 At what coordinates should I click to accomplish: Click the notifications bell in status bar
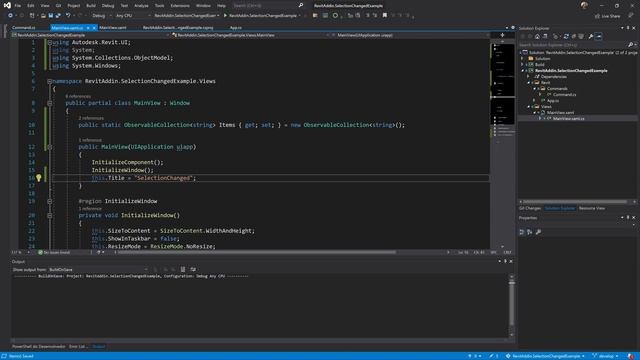[x=631, y=356]
